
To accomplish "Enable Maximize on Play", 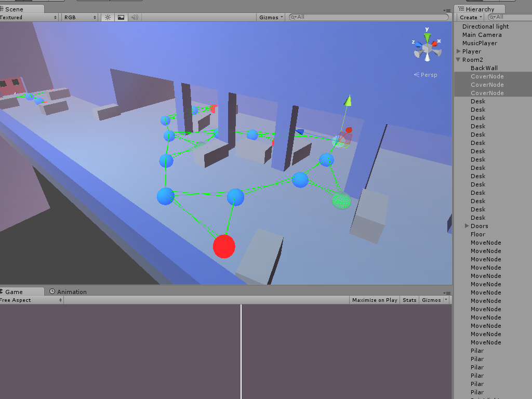I will [375, 300].
